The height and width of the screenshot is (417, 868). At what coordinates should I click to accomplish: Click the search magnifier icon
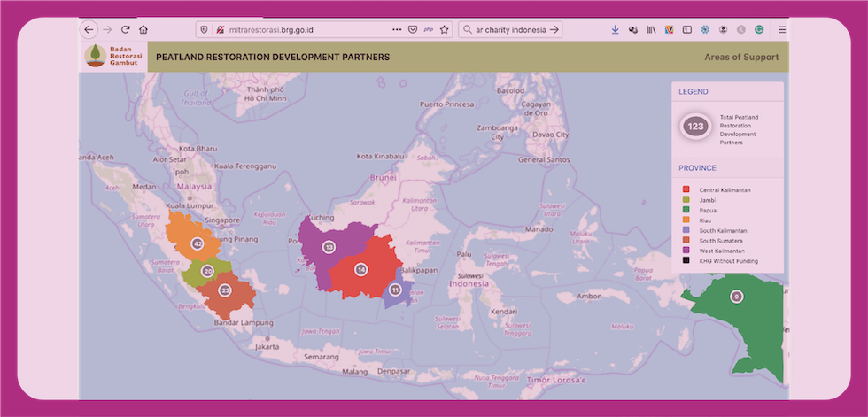(x=468, y=30)
